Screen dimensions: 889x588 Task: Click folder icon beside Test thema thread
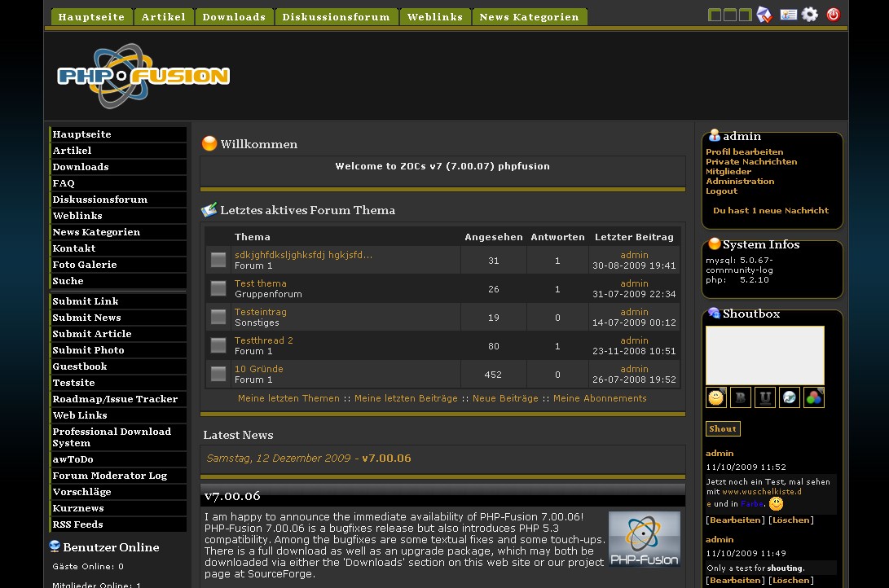[218, 288]
